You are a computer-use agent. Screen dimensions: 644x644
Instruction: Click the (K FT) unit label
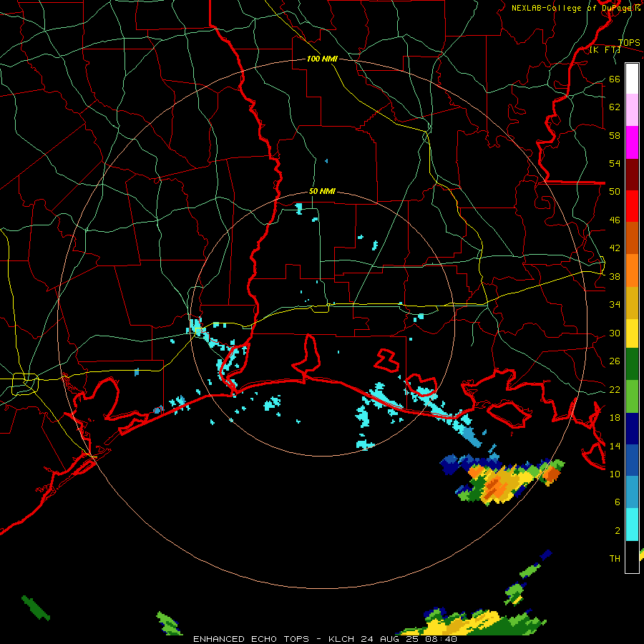[x=605, y=50]
